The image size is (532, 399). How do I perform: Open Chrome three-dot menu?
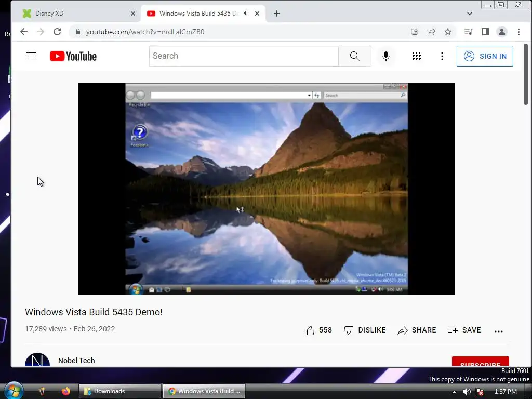point(518,32)
